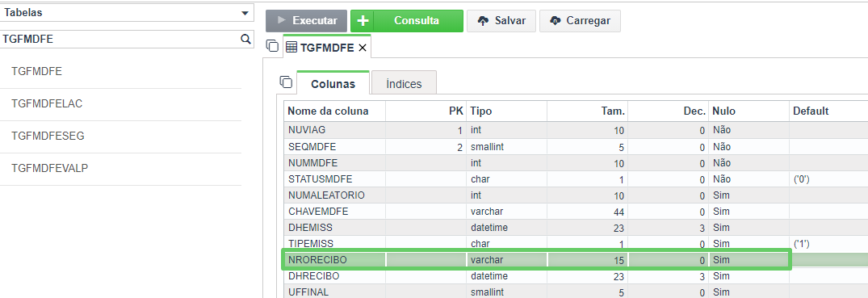The image size is (868, 298).
Task: Click the plus icon on Consulta button
Action: 363,21
